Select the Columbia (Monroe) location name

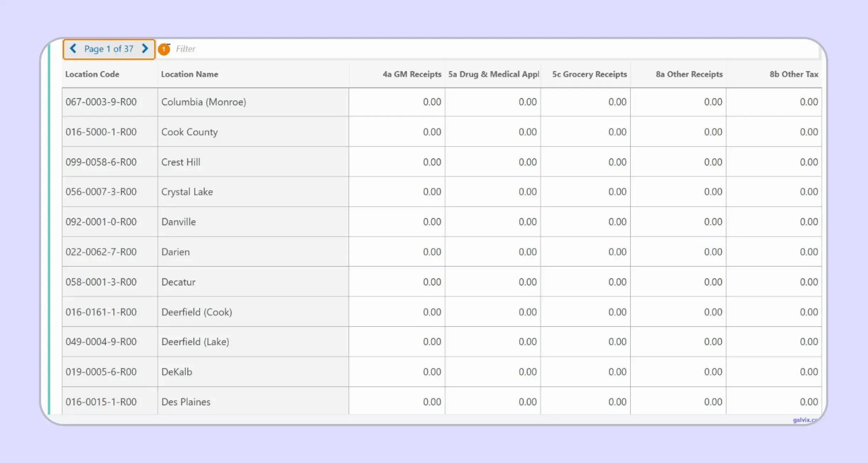tap(204, 102)
